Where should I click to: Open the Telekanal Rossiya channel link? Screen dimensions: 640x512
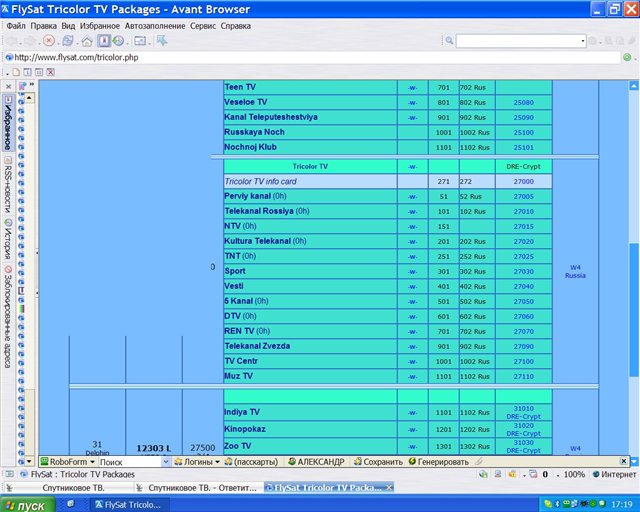click(259, 211)
